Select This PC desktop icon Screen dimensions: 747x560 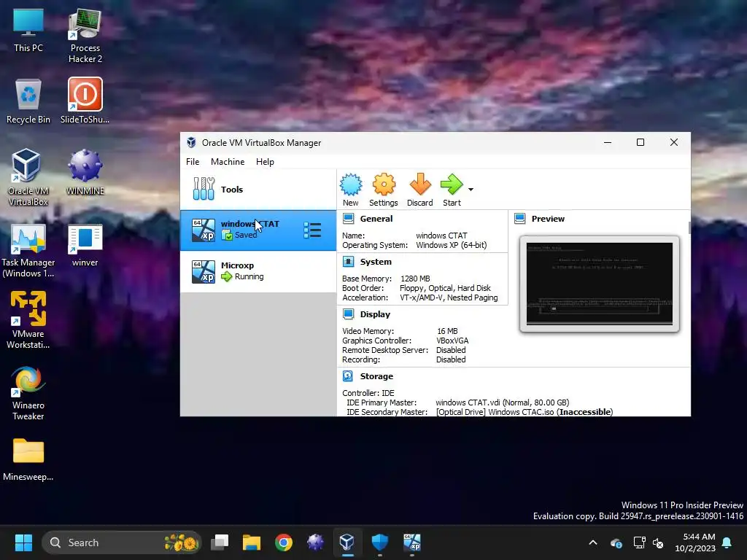[28, 30]
